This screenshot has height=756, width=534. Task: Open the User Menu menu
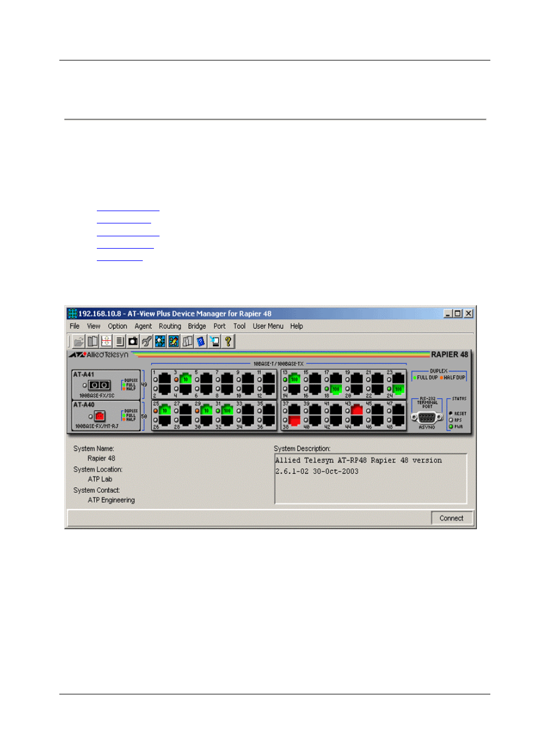point(268,326)
